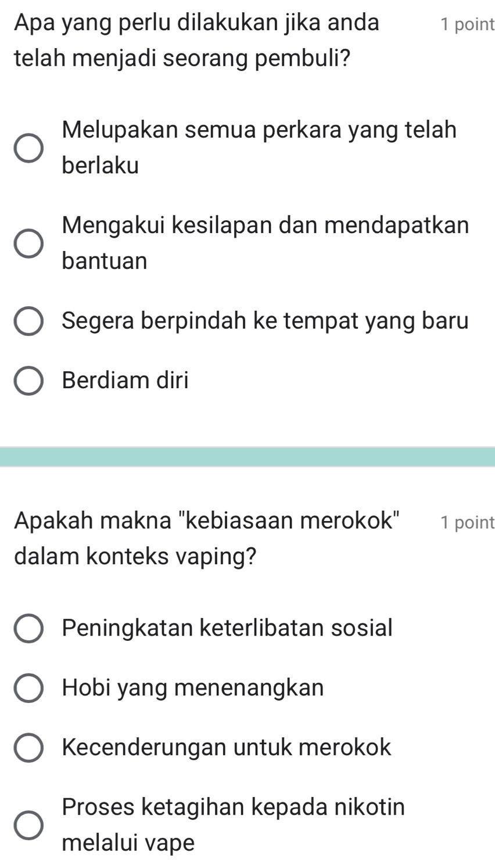This screenshot has width=495, height=868.
Task: Choose the 'Kecenderungan untuk merokok' radio button
Action: tap(28, 748)
